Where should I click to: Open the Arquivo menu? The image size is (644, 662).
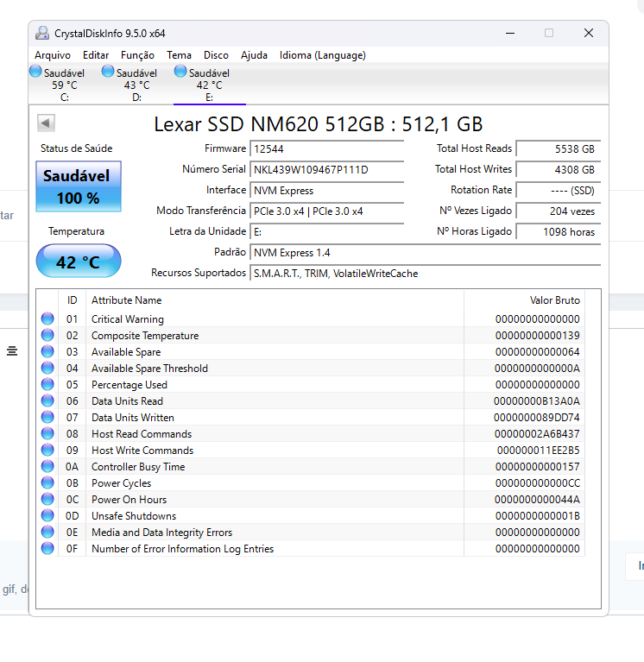[x=53, y=55]
